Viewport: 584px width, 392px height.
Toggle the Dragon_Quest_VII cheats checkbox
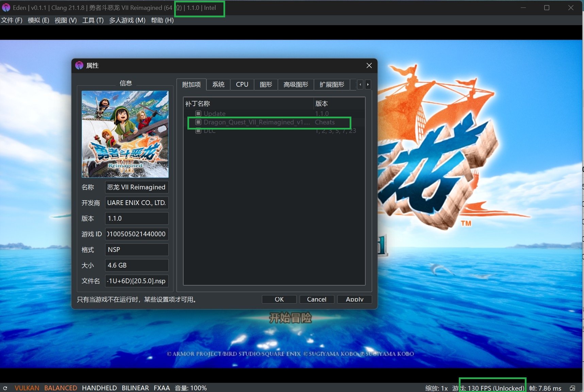[x=198, y=122]
